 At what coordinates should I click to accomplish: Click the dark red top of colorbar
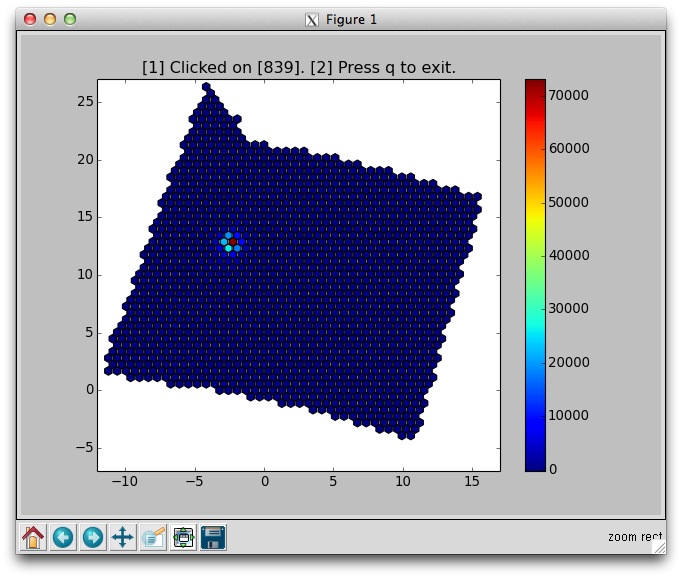[x=536, y=85]
